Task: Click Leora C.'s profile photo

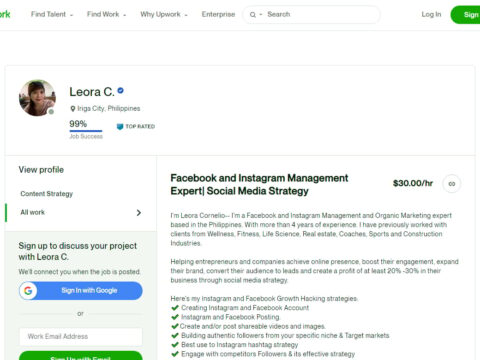Action: pos(37,98)
